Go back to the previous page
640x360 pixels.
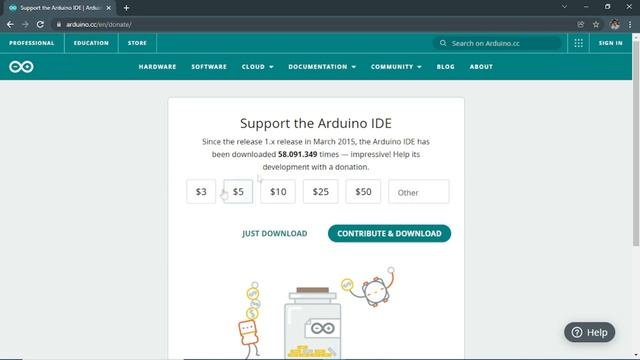coord(10,24)
